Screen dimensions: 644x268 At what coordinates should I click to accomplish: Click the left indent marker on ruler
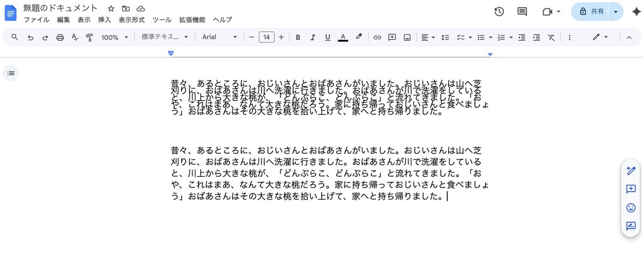coord(171,53)
